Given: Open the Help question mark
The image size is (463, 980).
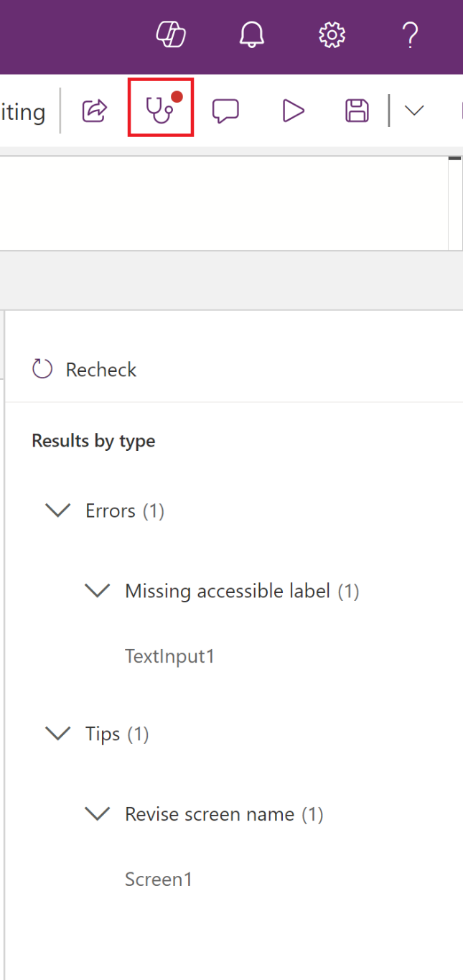Looking at the screenshot, I should [x=409, y=34].
